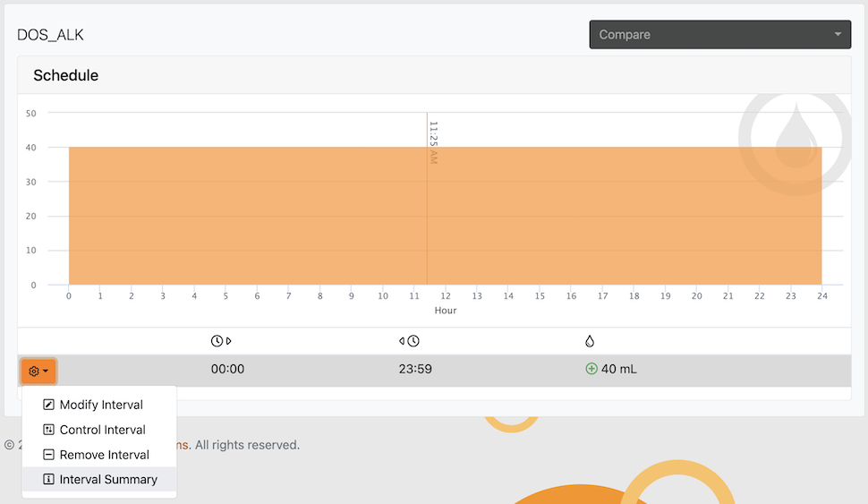
Task: Choose Remove Interval from the menu
Action: 104,455
